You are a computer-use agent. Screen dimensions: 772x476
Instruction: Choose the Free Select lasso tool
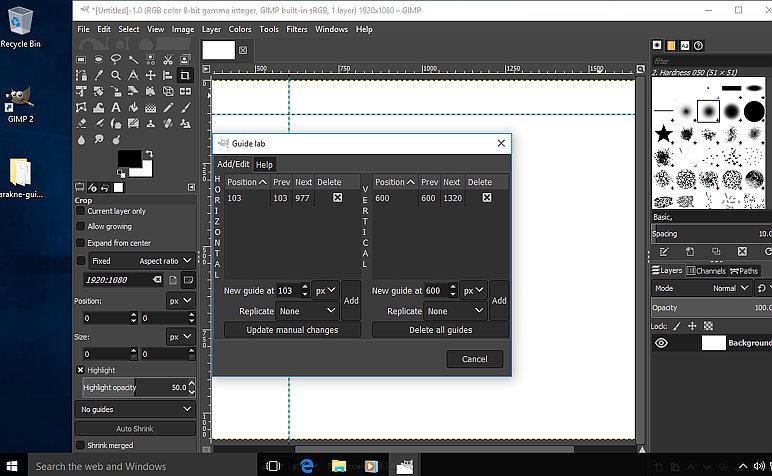click(116, 60)
